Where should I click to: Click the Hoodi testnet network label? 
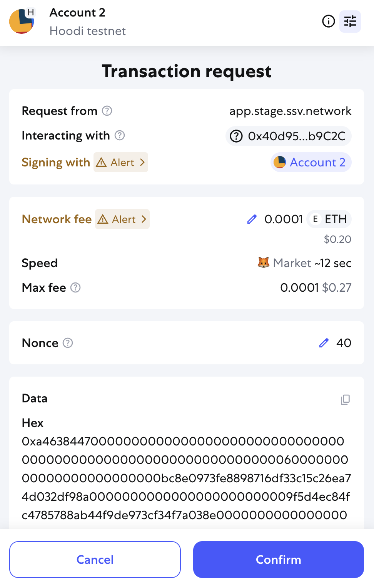point(88,31)
